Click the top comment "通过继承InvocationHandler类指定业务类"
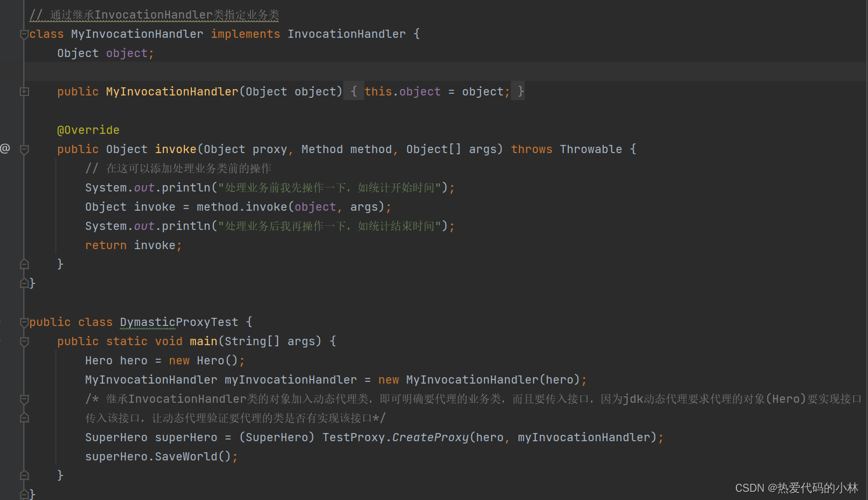 [x=165, y=15]
